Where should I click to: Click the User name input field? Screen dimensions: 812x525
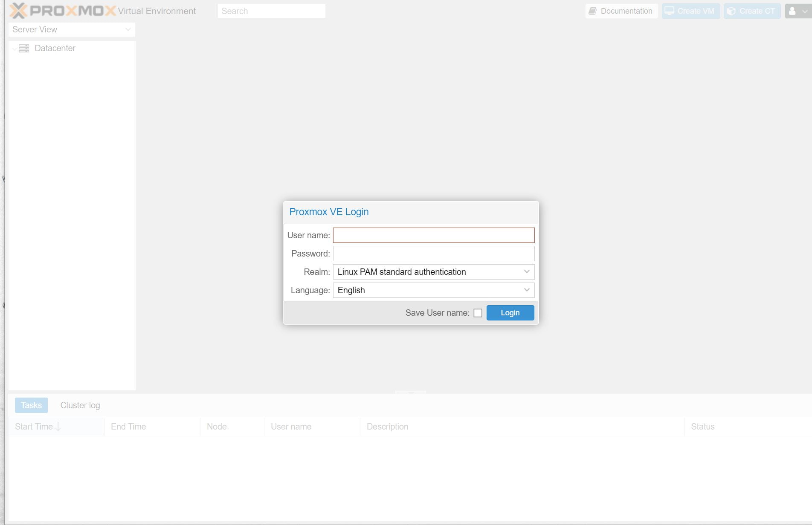[433, 235]
